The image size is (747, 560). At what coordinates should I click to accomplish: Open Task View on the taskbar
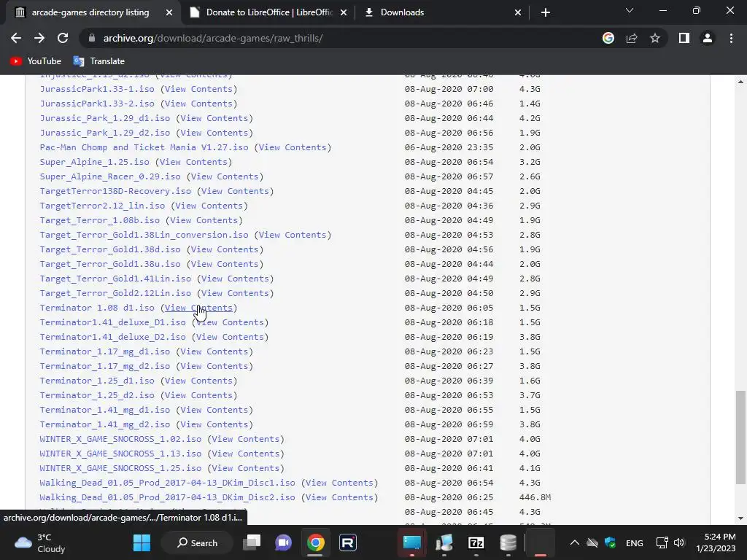click(252, 542)
